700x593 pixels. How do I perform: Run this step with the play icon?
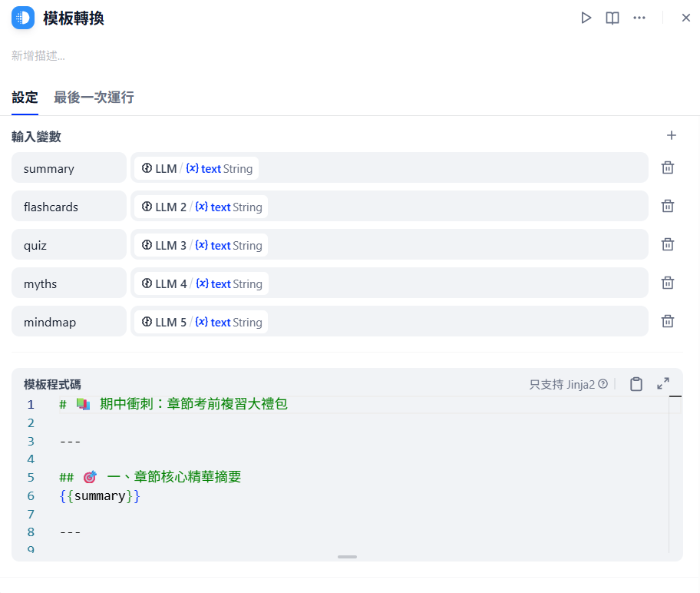coord(586,18)
